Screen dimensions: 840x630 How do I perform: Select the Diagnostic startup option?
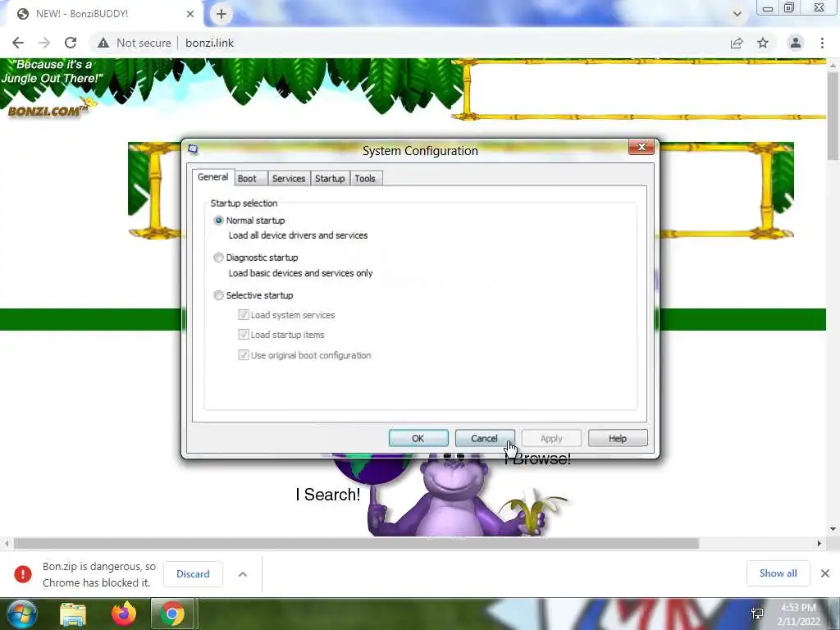pyautogui.click(x=218, y=258)
